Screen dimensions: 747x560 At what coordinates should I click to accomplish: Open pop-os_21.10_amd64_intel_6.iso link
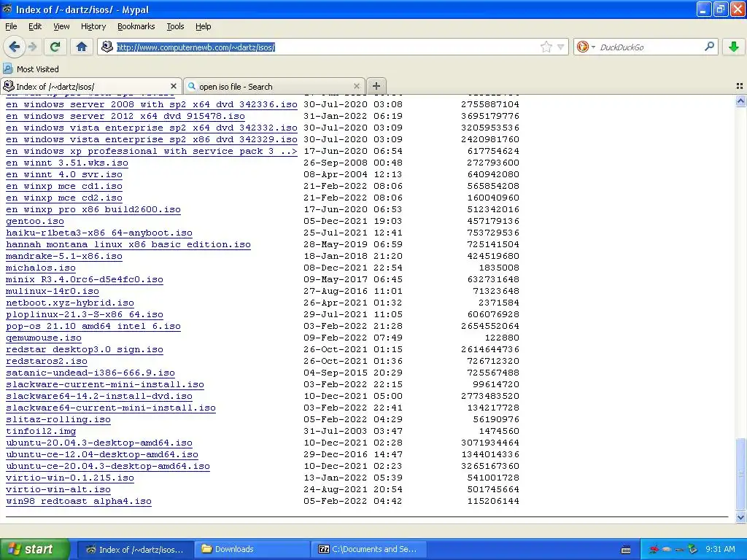pos(93,326)
